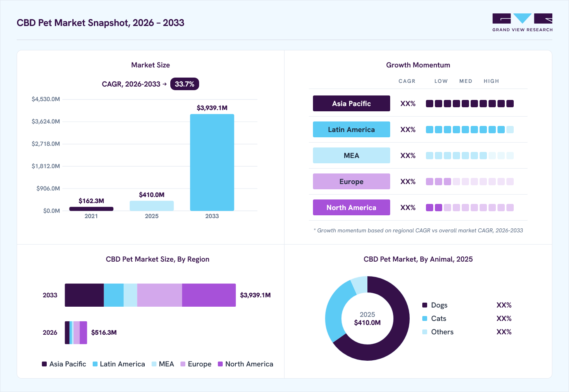Click the Latin America segment of the 2033 stacked bar
Viewport: 569px width, 392px height.
pyautogui.click(x=114, y=295)
